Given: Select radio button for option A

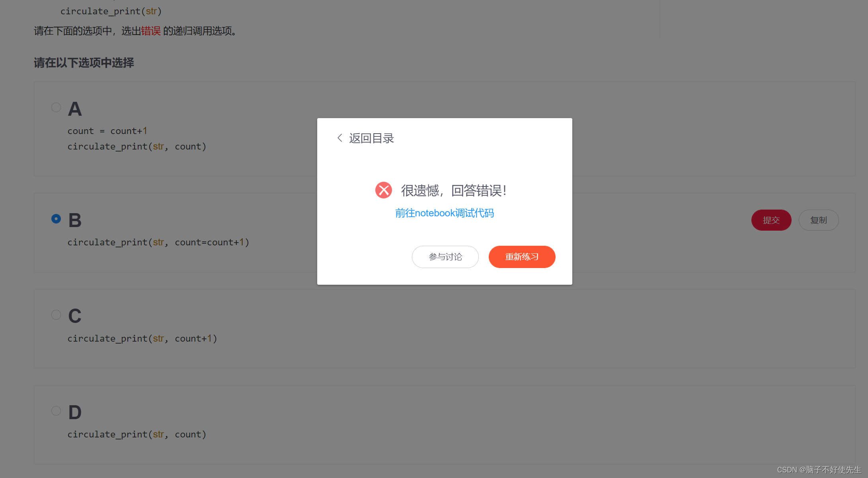Looking at the screenshot, I should coord(56,107).
